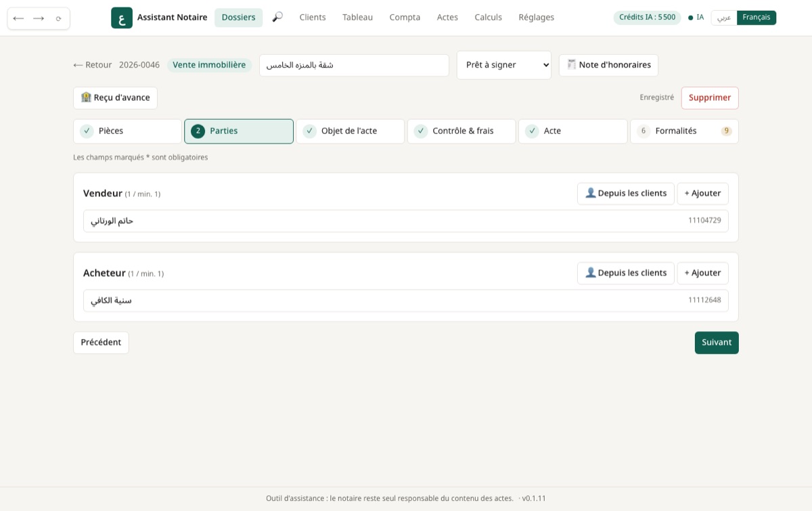Image resolution: width=812 pixels, height=511 pixels.
Task: Open the magnifier search icon
Action: point(277,18)
